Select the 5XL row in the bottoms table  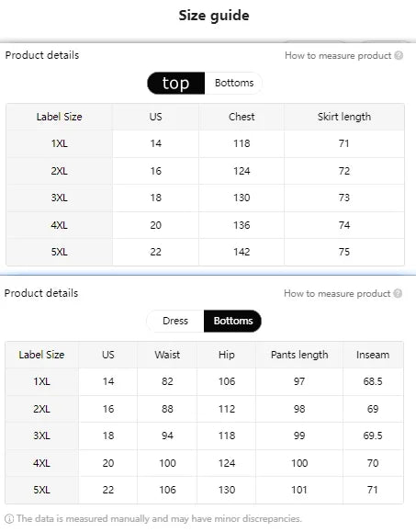(205, 490)
